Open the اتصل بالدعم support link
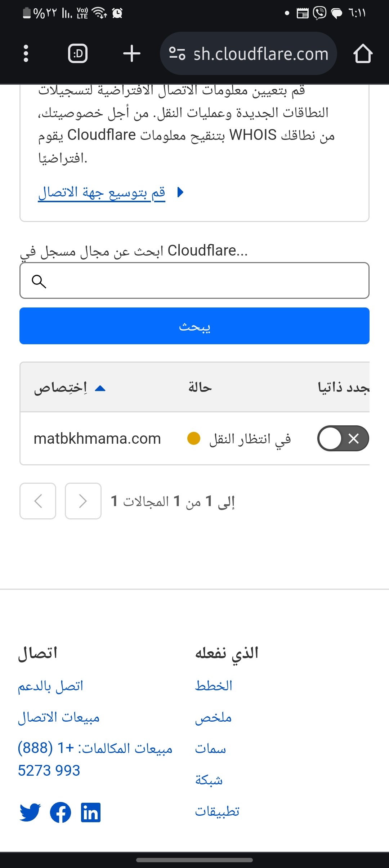Viewport: 389px width, 868px height. 50,686
